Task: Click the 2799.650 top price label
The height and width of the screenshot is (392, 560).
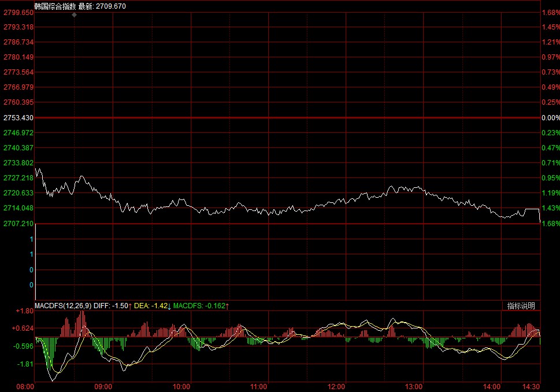Action: point(18,12)
